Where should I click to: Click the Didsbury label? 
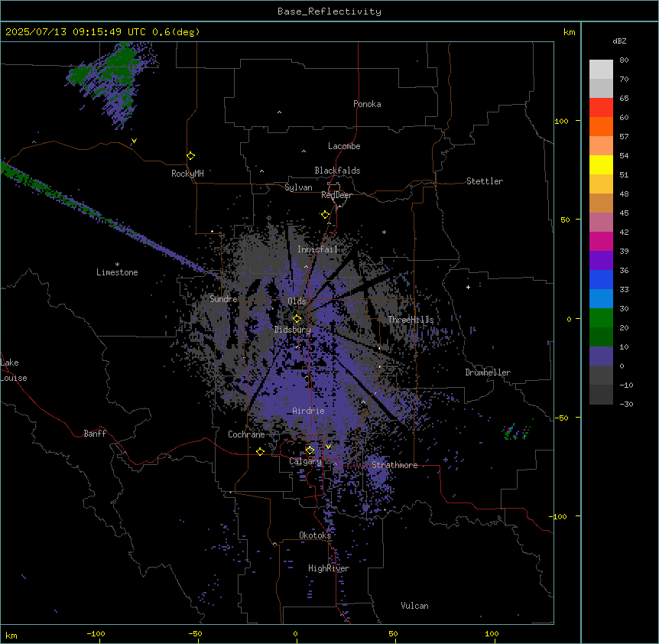click(x=293, y=330)
